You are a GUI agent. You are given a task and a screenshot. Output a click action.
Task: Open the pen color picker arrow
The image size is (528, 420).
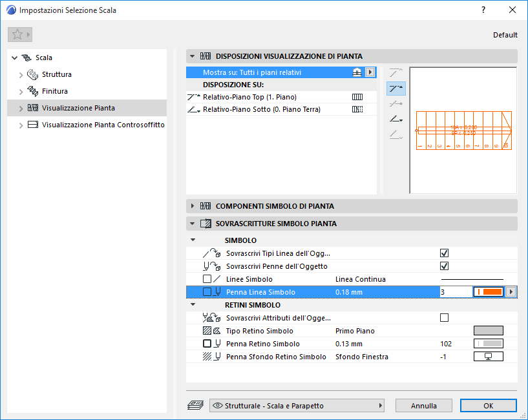[x=511, y=291]
